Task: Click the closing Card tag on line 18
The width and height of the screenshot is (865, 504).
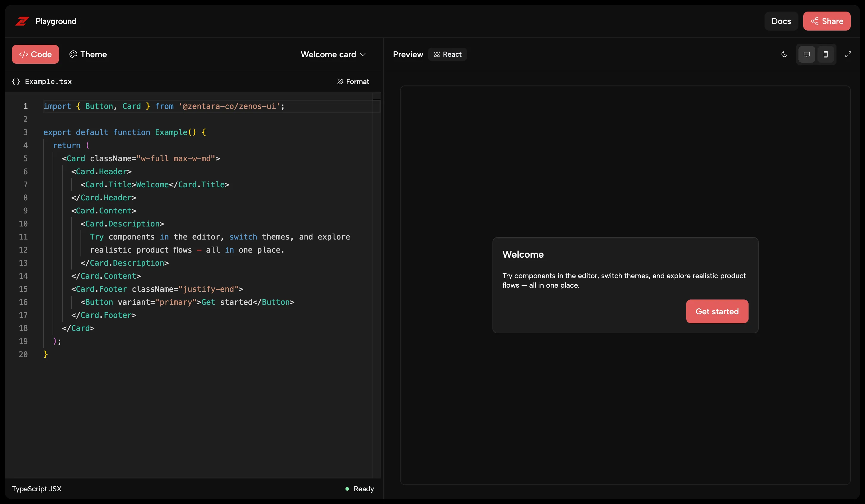Action: coord(78,328)
